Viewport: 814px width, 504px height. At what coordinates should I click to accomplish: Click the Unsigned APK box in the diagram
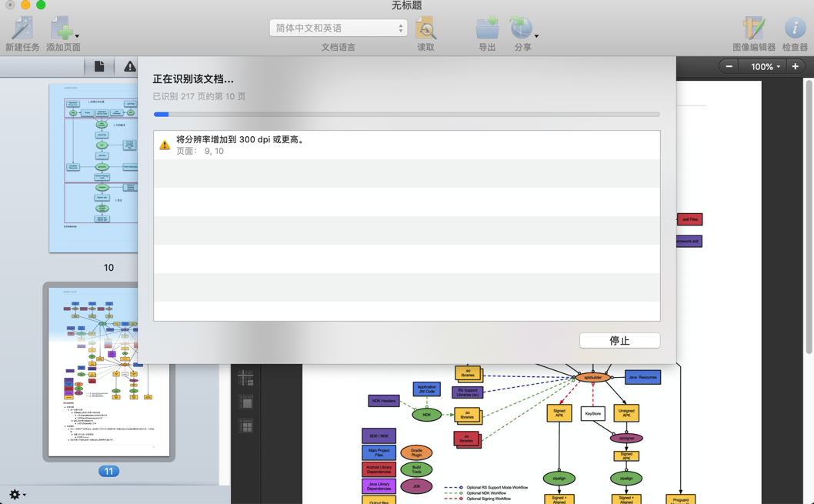point(626,413)
